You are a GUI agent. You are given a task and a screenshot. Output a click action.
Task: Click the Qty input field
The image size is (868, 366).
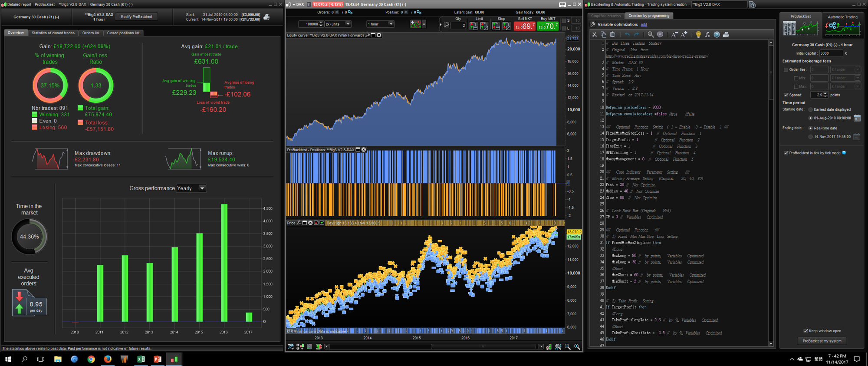458,25
